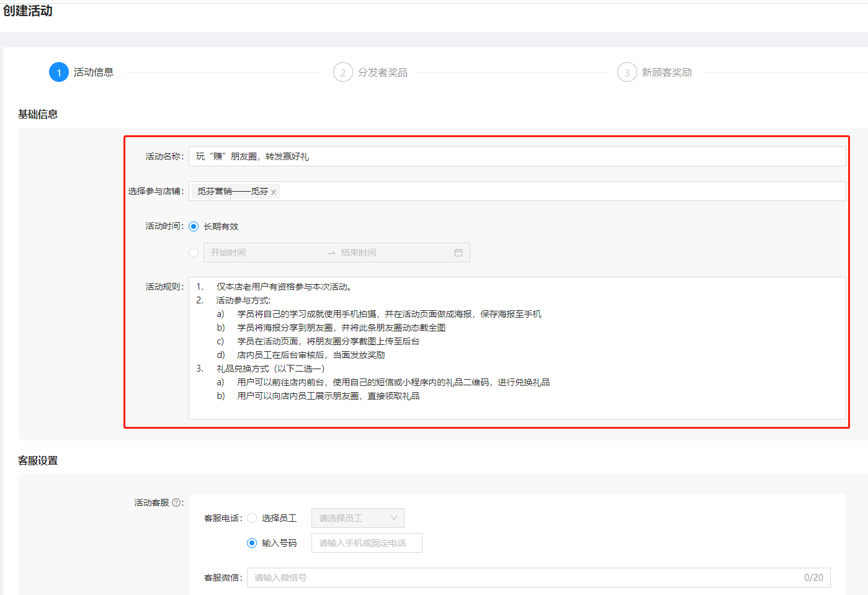Click the step 3 circle icon

tap(629, 72)
